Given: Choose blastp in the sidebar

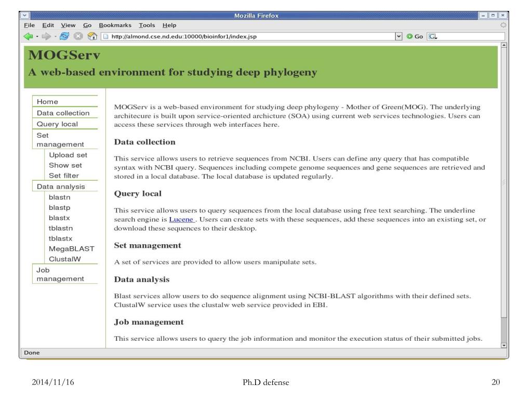Looking at the screenshot, I should [x=59, y=208].
